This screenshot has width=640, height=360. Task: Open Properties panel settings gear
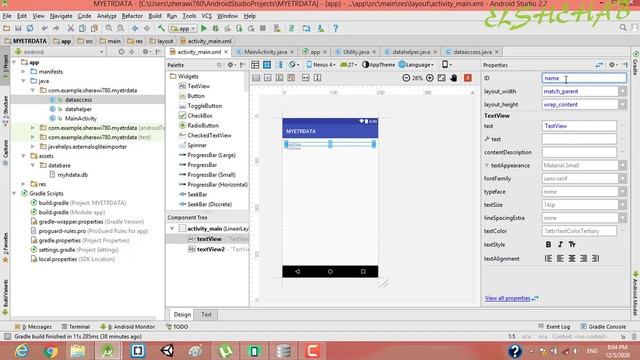tap(612, 65)
